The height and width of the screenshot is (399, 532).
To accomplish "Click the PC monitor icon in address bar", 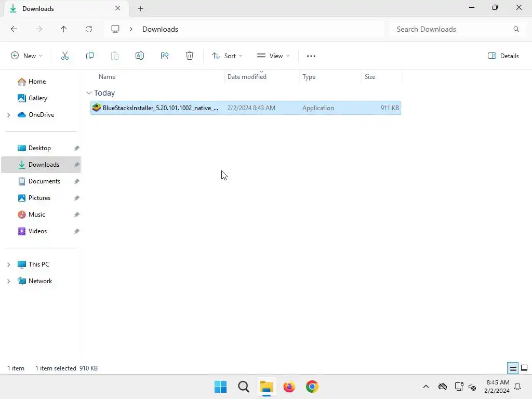I will click(x=115, y=29).
